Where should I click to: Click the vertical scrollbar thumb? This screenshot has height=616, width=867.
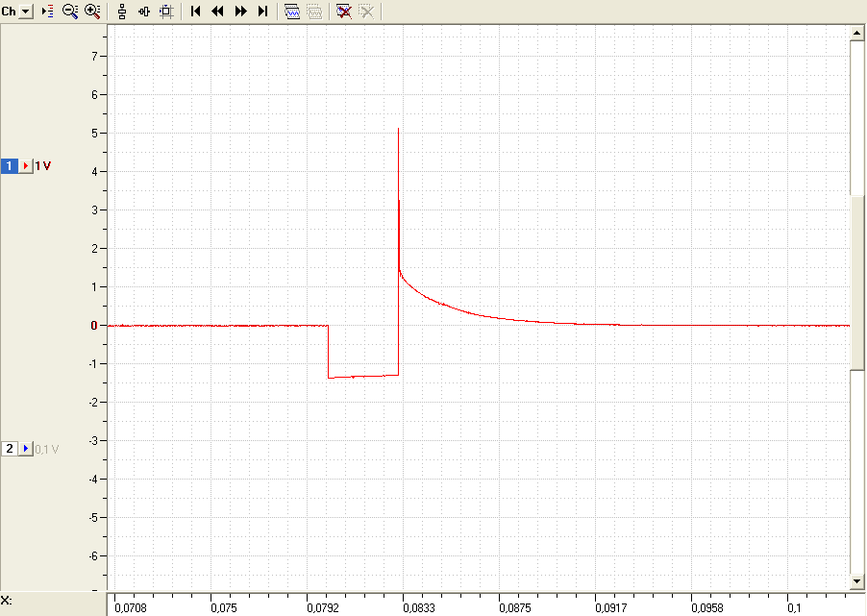tap(857, 283)
